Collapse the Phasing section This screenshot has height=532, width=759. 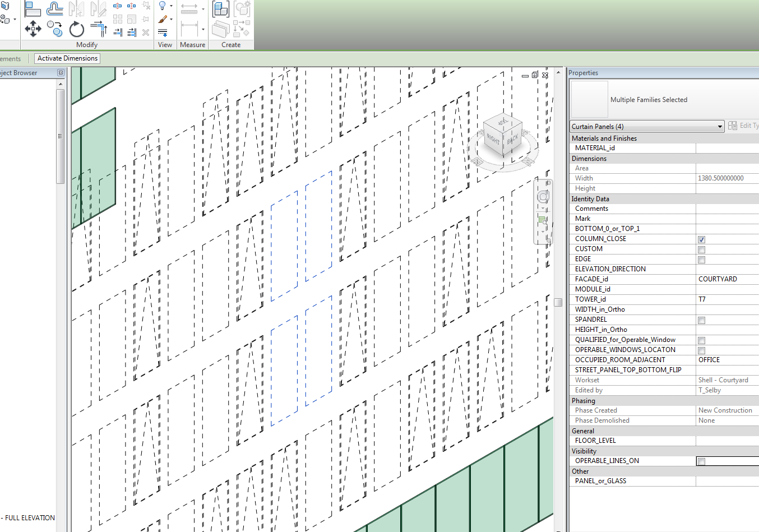(664, 400)
